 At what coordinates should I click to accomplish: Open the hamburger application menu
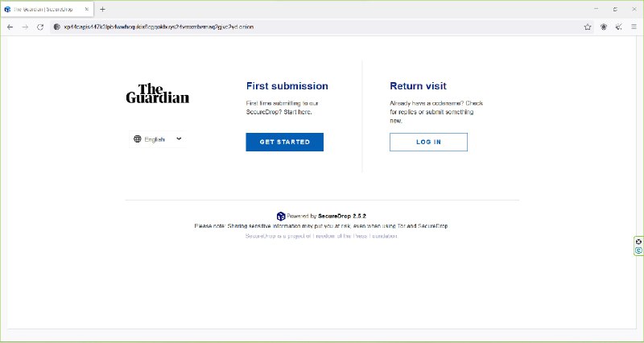point(634,27)
